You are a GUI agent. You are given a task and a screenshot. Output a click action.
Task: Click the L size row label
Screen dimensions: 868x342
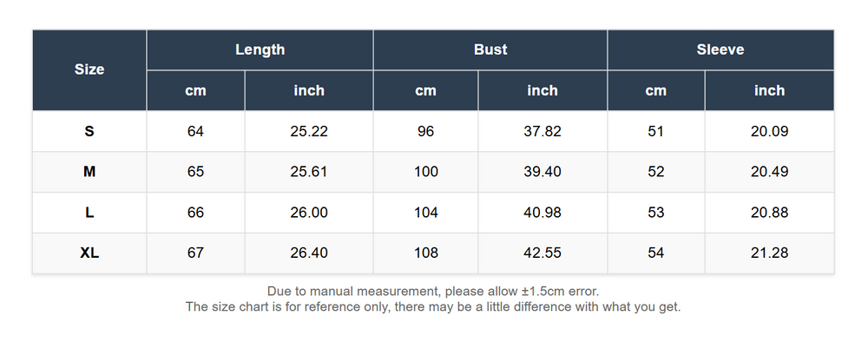(89, 213)
